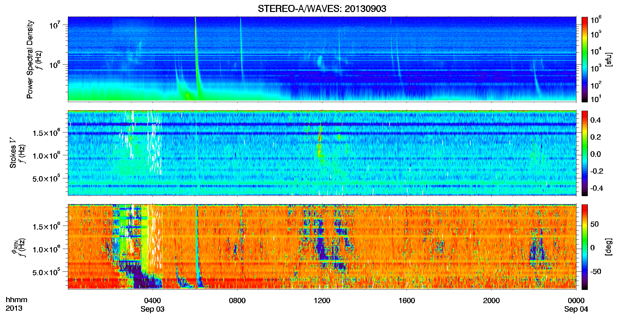Select the "Sep 03" date label
This screenshot has width=644, height=332.
point(153,309)
